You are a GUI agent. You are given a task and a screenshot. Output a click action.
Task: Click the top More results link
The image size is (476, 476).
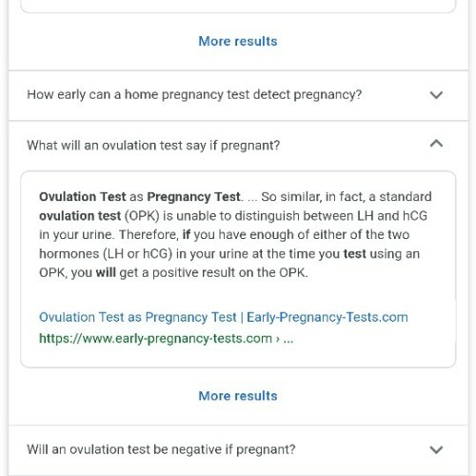point(238,41)
